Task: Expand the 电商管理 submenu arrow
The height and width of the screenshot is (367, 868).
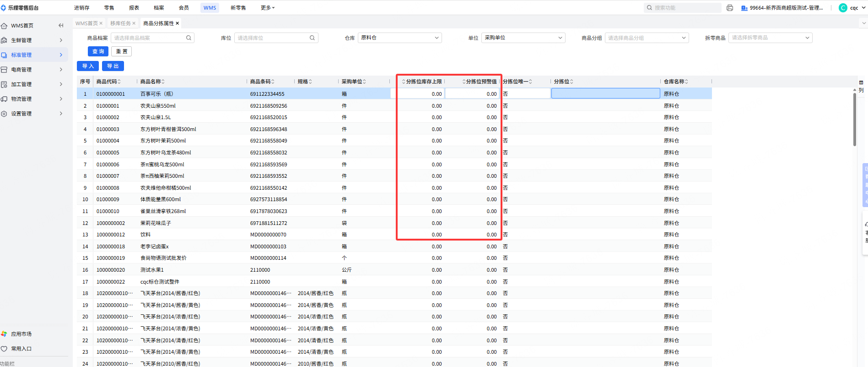Action: tap(61, 70)
